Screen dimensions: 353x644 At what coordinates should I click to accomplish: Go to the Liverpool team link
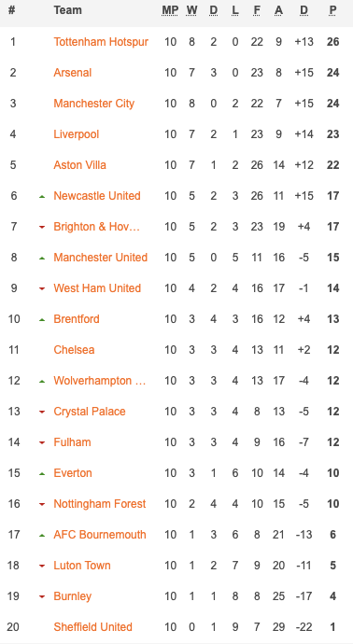click(x=76, y=134)
